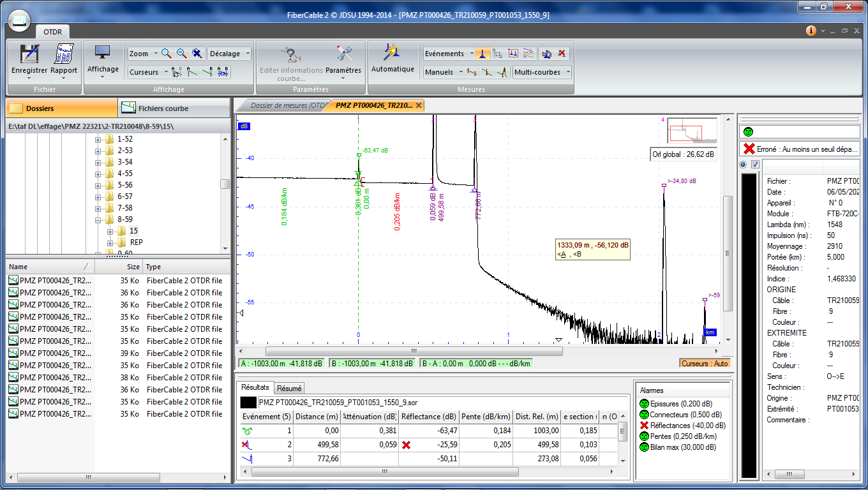The width and height of the screenshot is (868, 490).
Task: Close the PMZ PT000426 curve tab
Action: tap(419, 106)
